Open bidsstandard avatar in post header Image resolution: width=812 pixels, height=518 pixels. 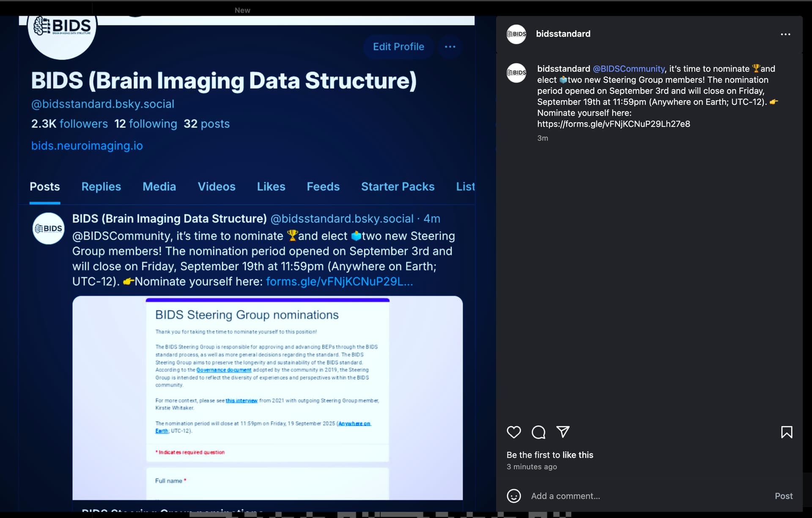click(x=516, y=34)
